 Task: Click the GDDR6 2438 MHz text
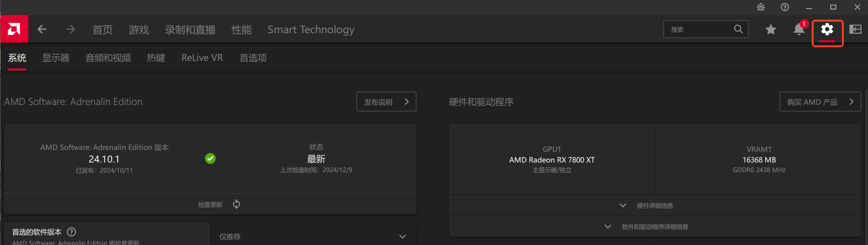[759, 170]
